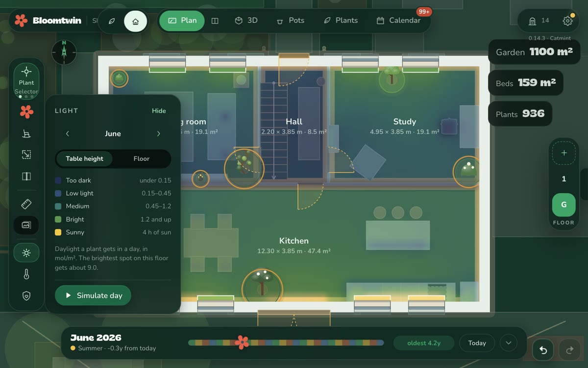Redo the last action
Viewport: 588px width, 368px height.
click(569, 350)
